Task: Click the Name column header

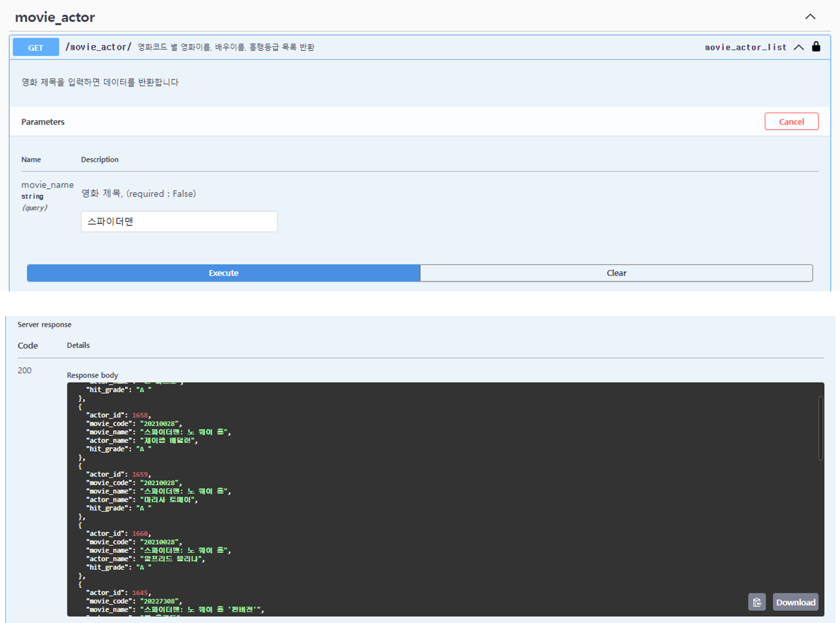Action: point(31,159)
